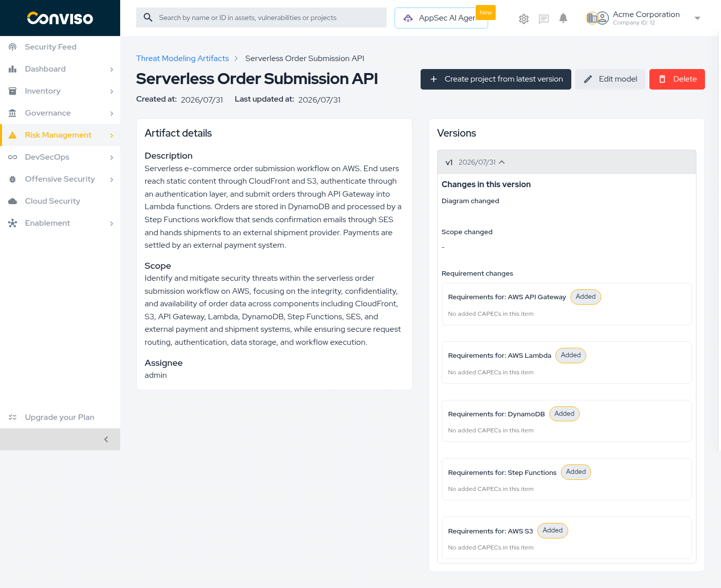Screen dimensions: 721x588
Task: Click the DevSecOps infinity icon
Action: pyautogui.click(x=13, y=157)
